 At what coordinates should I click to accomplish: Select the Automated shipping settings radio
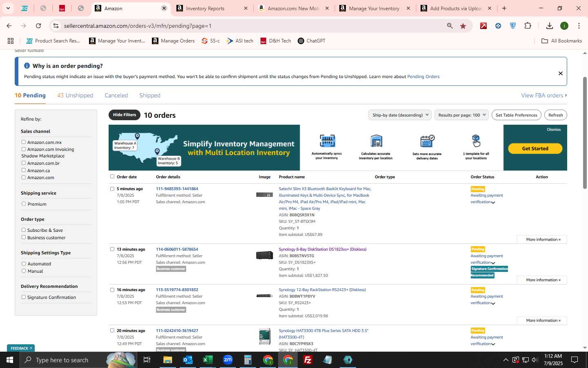click(x=24, y=264)
